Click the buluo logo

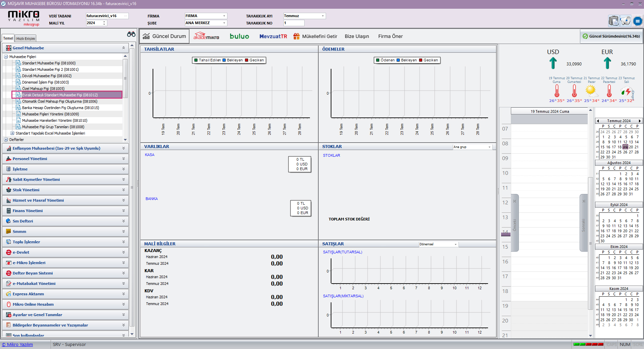click(x=239, y=36)
